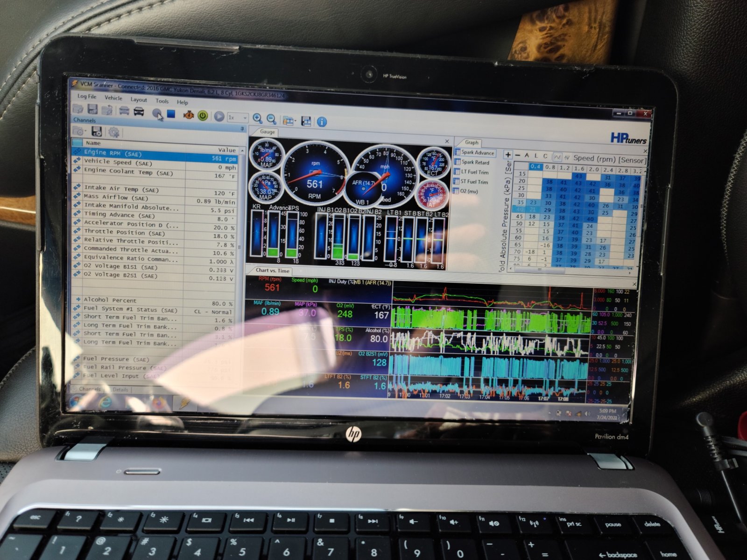
Task: Click the RPM gauge dial
Action: (x=315, y=174)
